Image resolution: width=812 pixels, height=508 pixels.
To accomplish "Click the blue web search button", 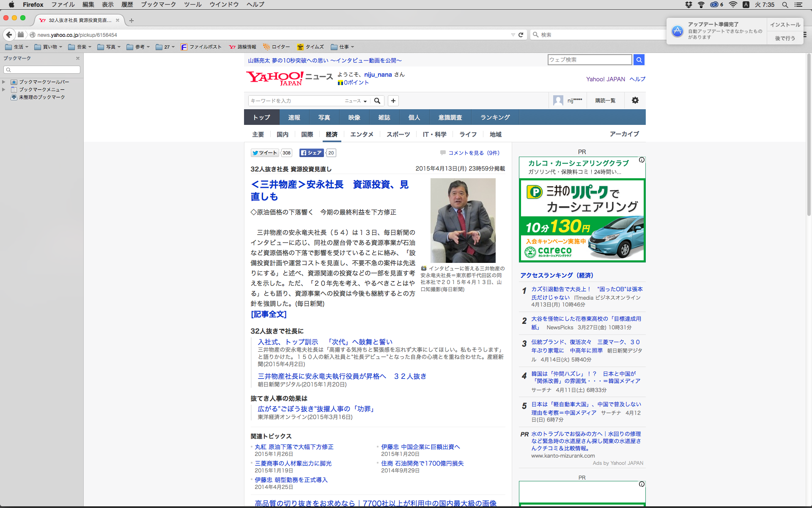I will coord(639,60).
